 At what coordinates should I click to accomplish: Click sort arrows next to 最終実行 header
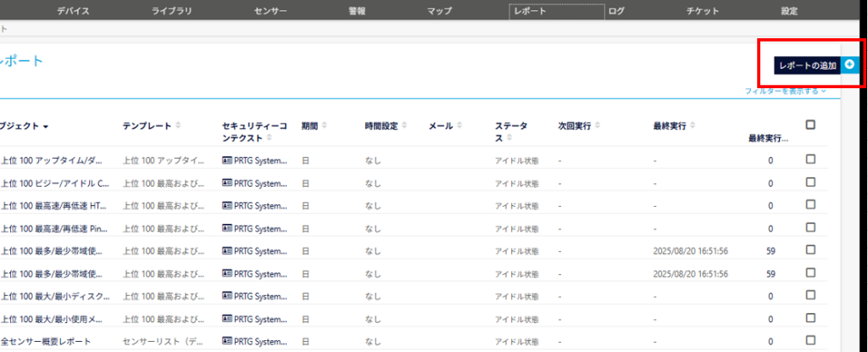click(693, 126)
